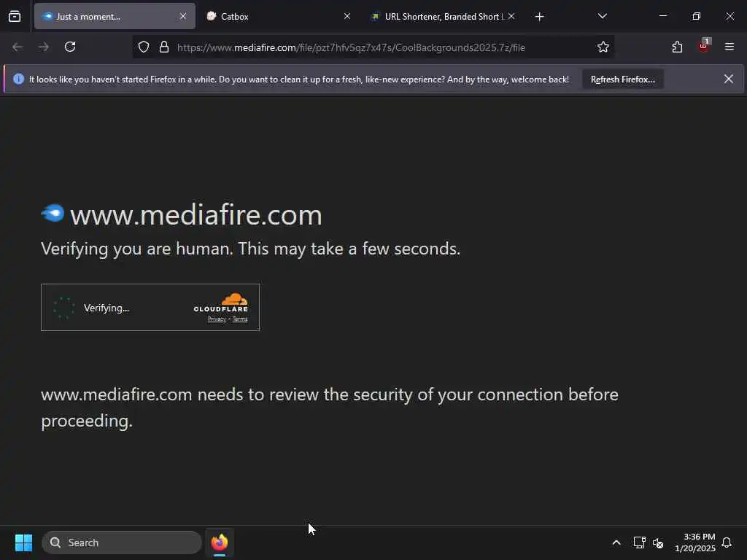Screen dimensions: 747x560
Task: Click the MediaFire flame logo
Action: point(53,214)
